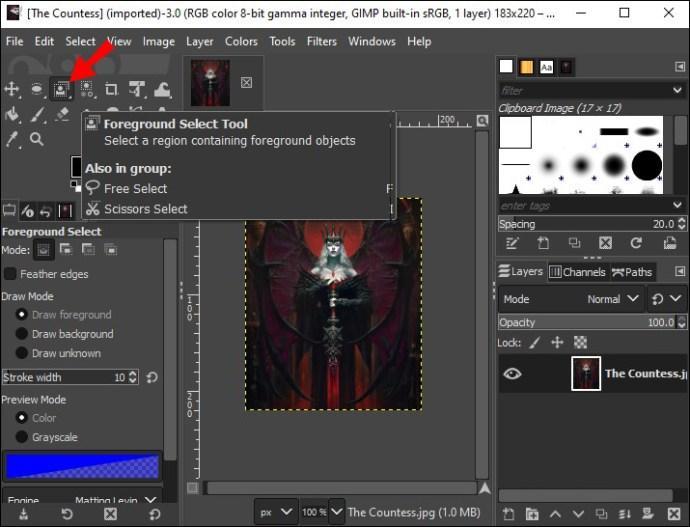Choose Add to selection mode

[66, 249]
